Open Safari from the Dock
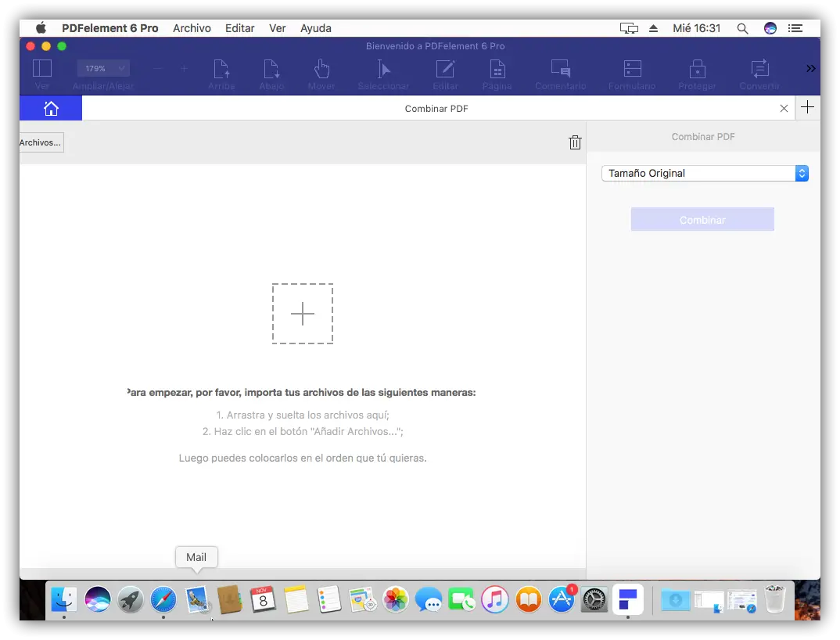This screenshot has height=640, width=840. pyautogui.click(x=163, y=599)
